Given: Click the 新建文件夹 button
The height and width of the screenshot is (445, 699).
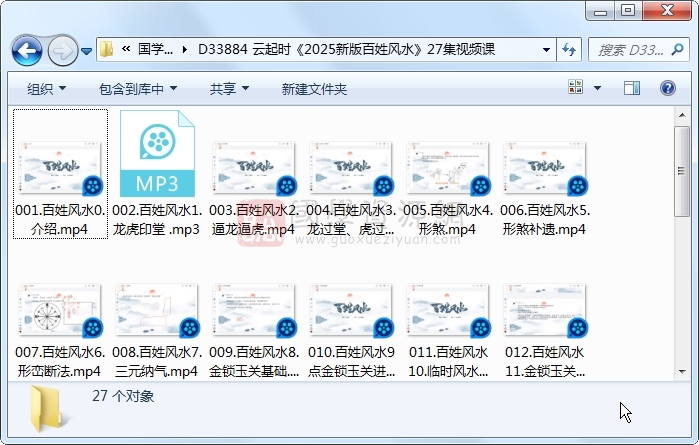Looking at the screenshot, I should click(314, 89).
